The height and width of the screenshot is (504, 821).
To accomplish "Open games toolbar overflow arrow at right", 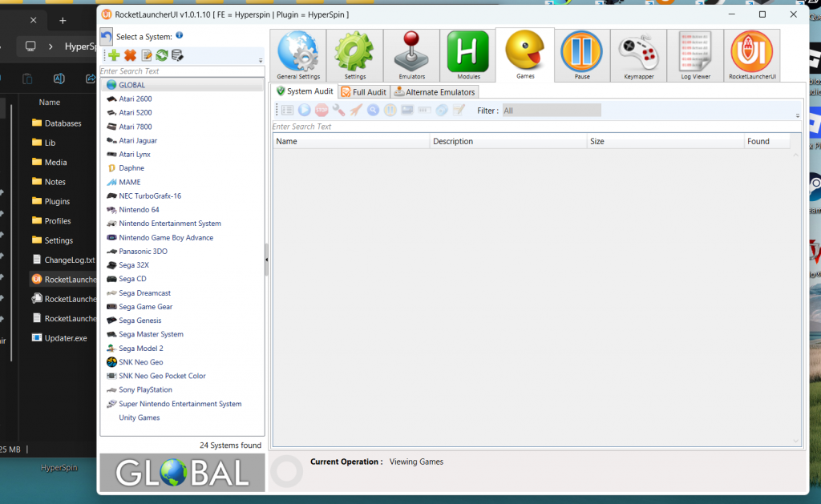I will 798,115.
